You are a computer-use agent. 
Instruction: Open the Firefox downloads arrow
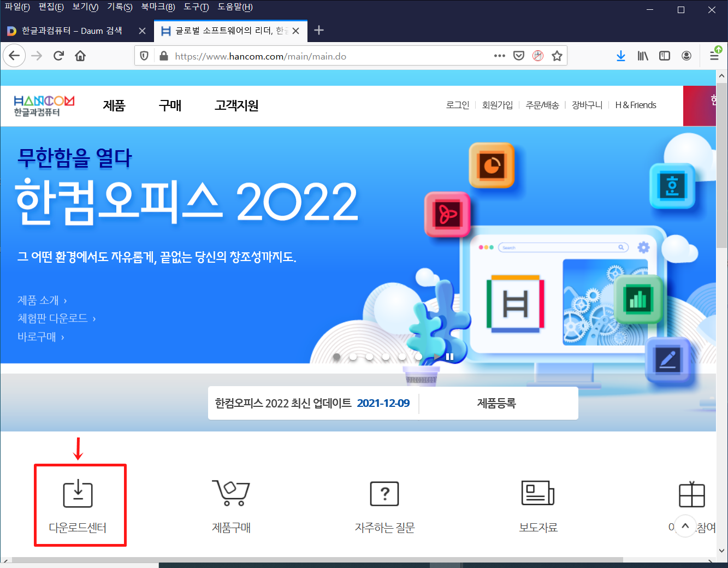pos(621,56)
